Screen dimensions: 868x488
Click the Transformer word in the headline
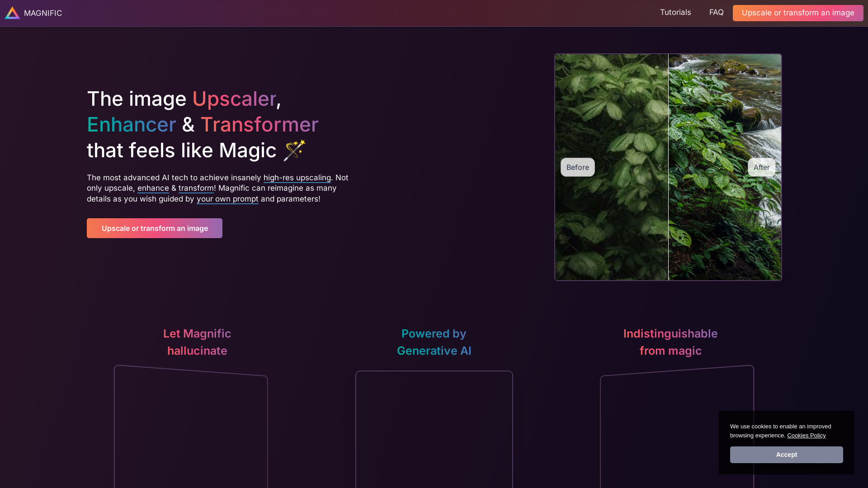click(259, 124)
